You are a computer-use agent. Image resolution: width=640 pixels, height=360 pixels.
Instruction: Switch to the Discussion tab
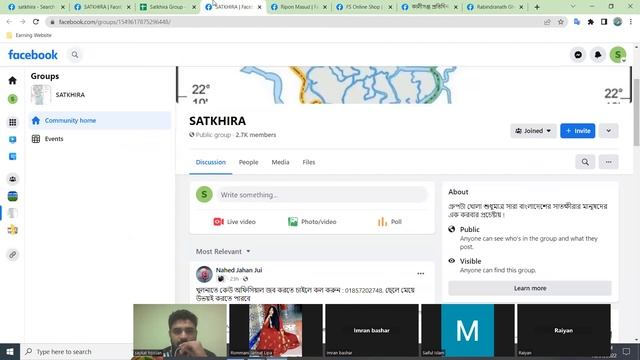click(x=211, y=162)
